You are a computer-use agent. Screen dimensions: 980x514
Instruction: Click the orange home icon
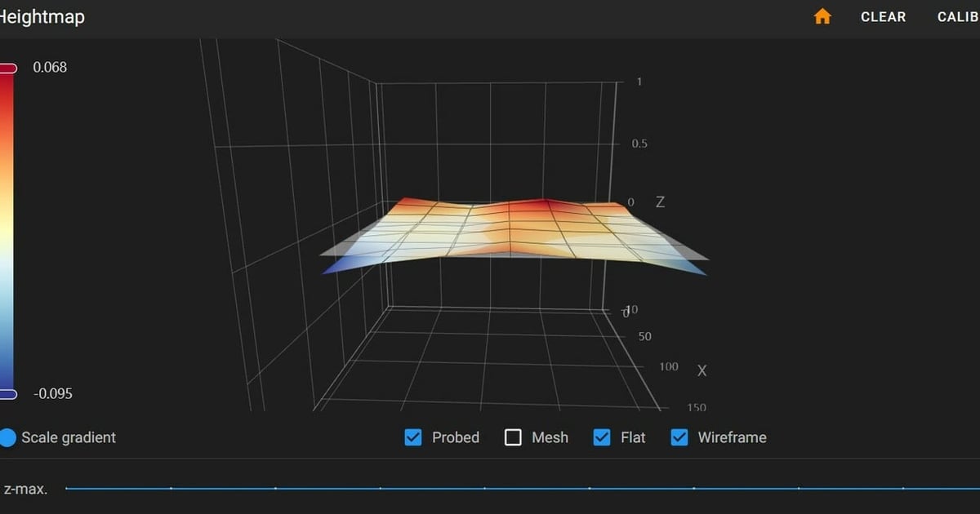click(822, 16)
